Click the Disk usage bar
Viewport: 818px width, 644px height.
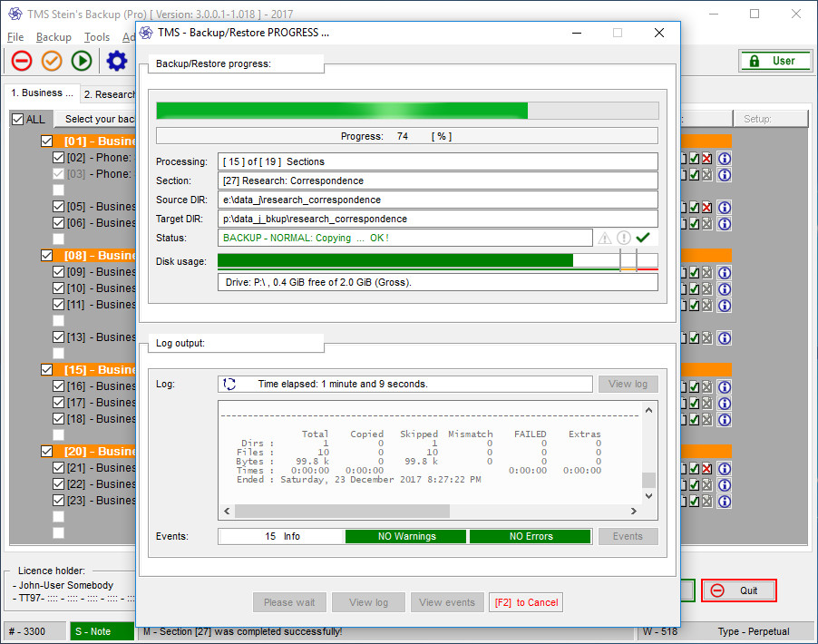click(438, 261)
